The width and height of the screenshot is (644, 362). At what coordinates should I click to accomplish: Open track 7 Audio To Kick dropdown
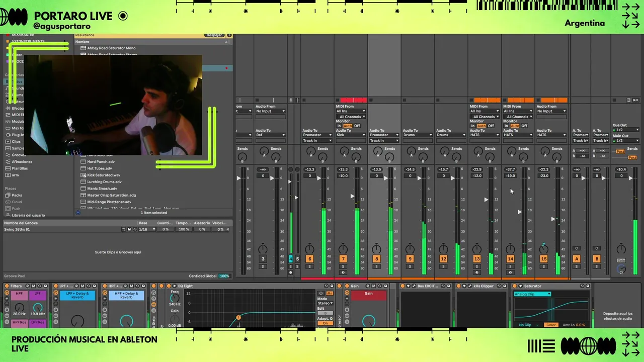pyautogui.click(x=351, y=135)
